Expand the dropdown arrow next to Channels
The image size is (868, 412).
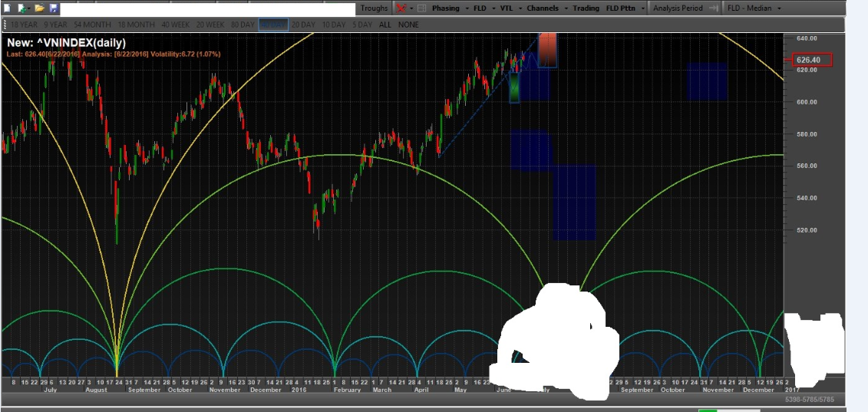pyautogui.click(x=566, y=8)
